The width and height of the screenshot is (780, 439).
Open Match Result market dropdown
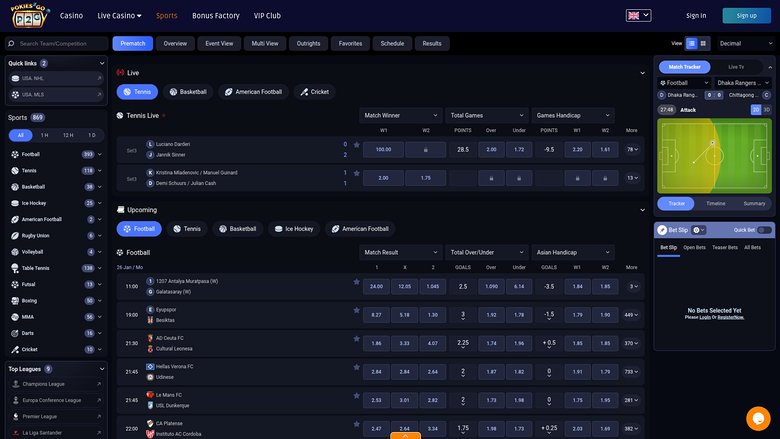point(400,253)
